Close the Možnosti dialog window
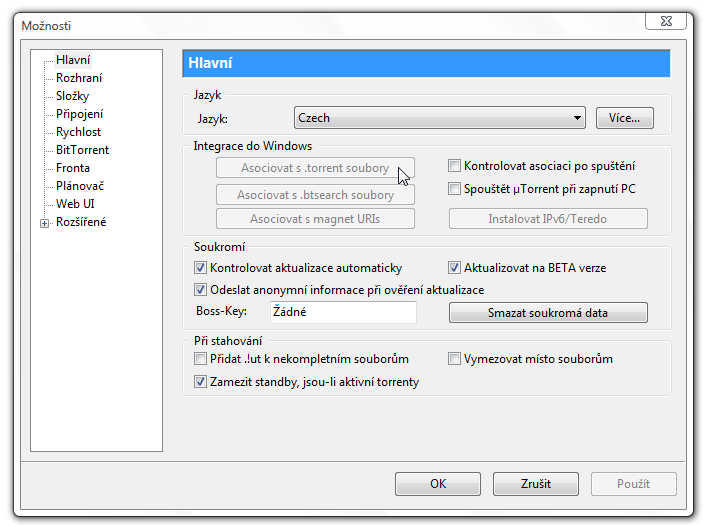 [666, 21]
